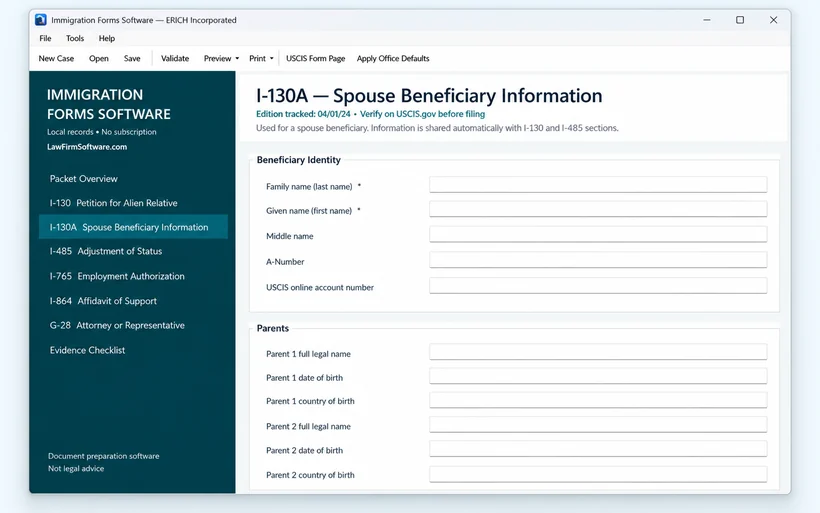Minimize the application window

[x=707, y=20]
